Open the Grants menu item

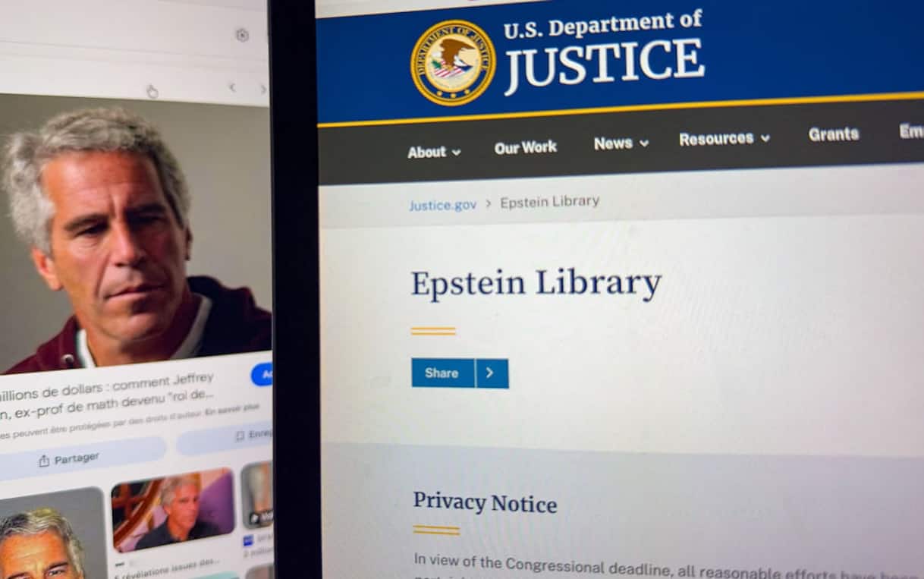(834, 134)
